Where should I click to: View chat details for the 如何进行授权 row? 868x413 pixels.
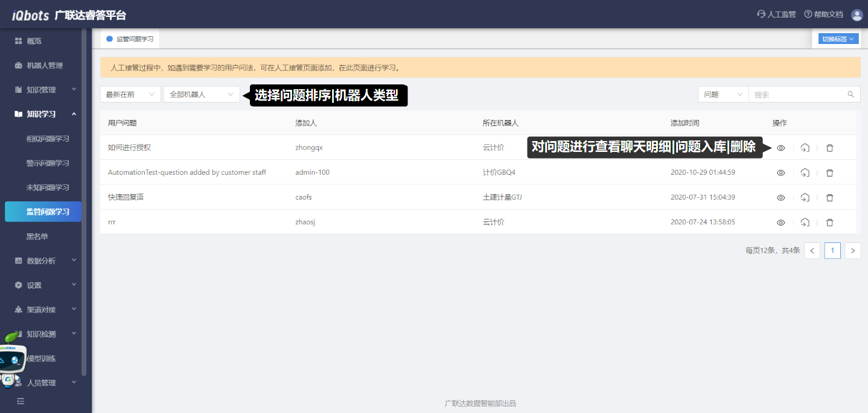click(780, 148)
